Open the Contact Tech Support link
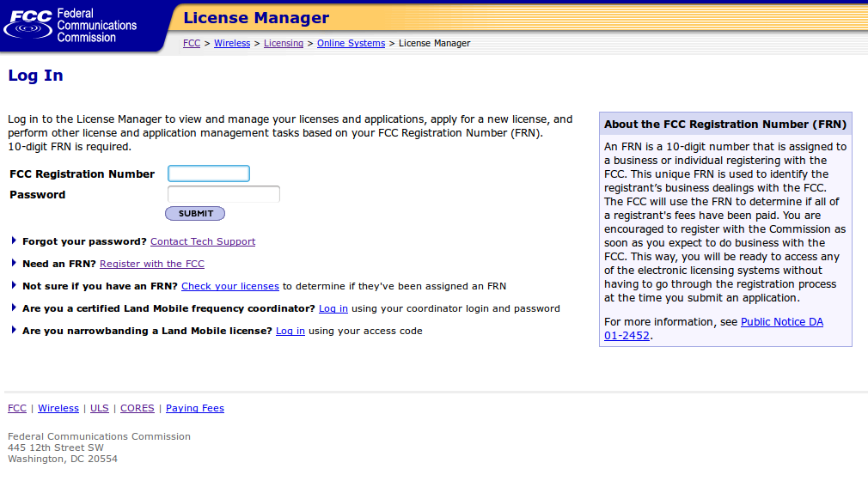868x481 pixels. click(x=203, y=241)
